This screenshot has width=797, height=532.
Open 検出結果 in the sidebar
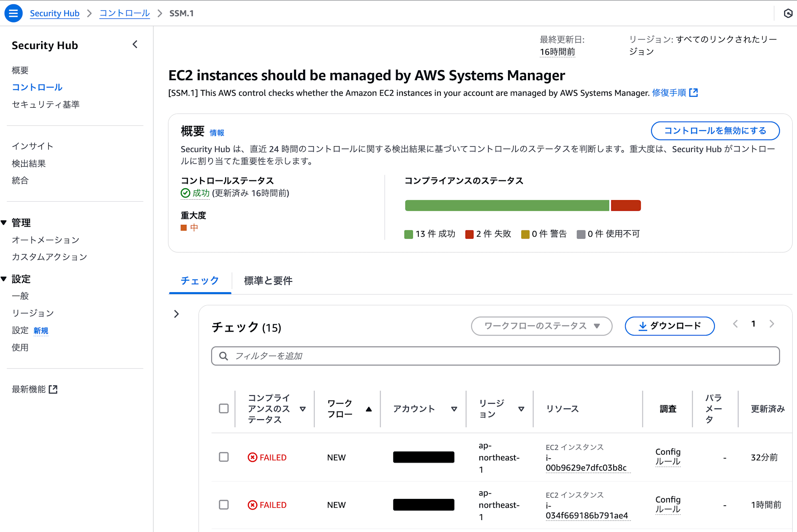click(x=29, y=163)
